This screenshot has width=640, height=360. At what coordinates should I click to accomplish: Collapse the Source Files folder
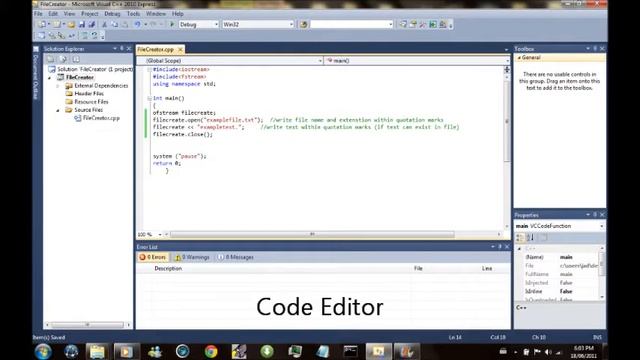click(58, 110)
